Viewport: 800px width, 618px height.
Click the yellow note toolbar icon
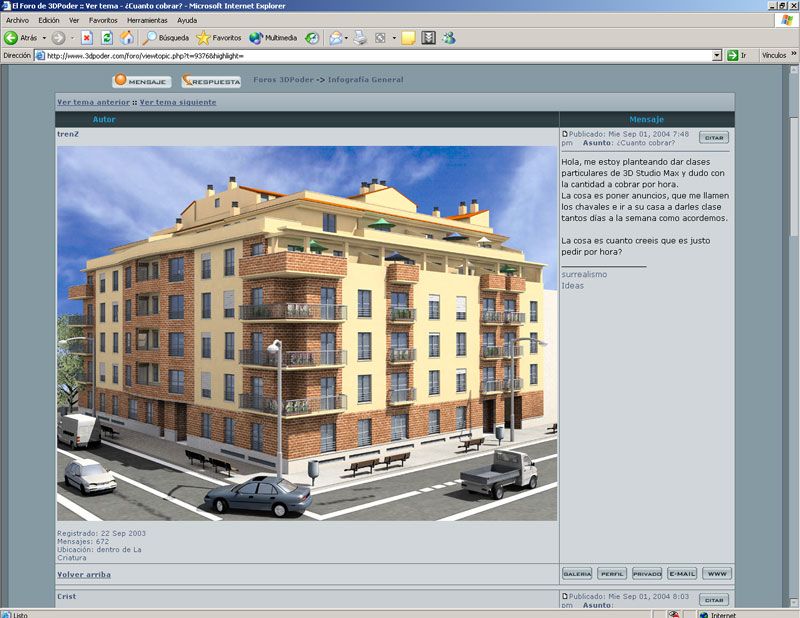point(408,38)
